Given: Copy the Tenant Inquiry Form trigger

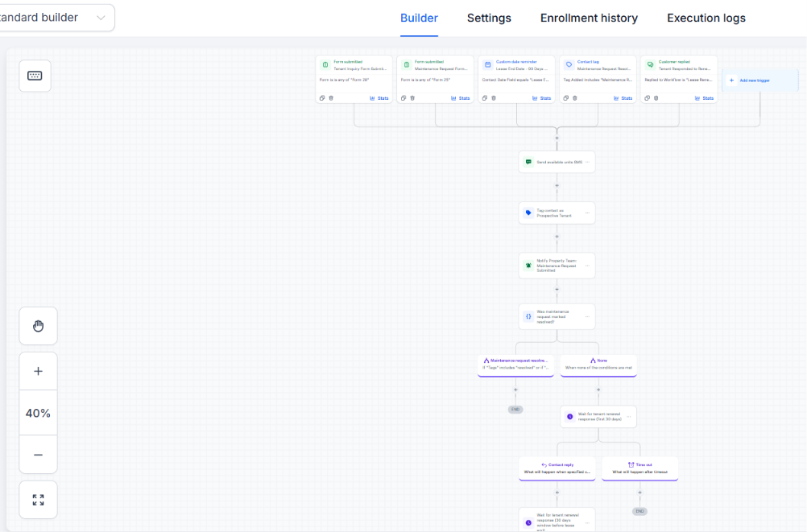Looking at the screenshot, I should 322,97.
